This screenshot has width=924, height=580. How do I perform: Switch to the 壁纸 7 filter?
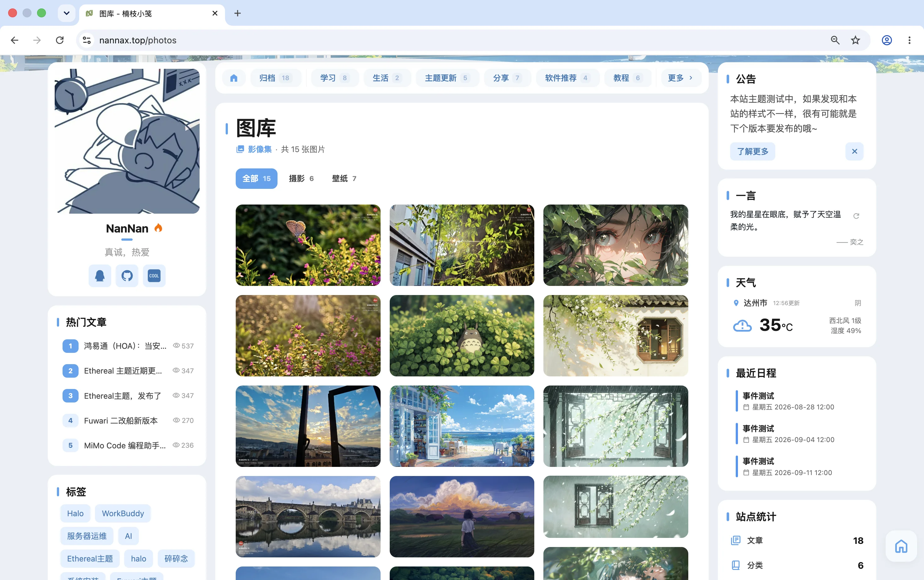pos(344,178)
